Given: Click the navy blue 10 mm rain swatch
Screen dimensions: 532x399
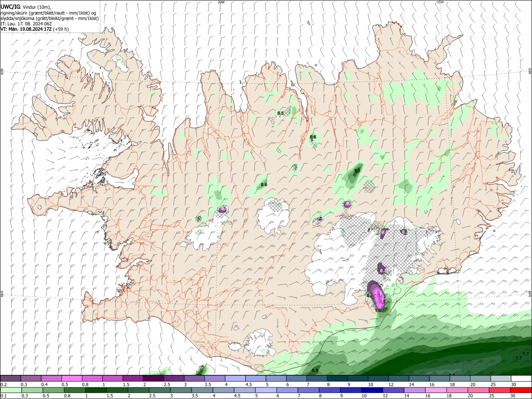Looking at the screenshot, I should point(372,390).
